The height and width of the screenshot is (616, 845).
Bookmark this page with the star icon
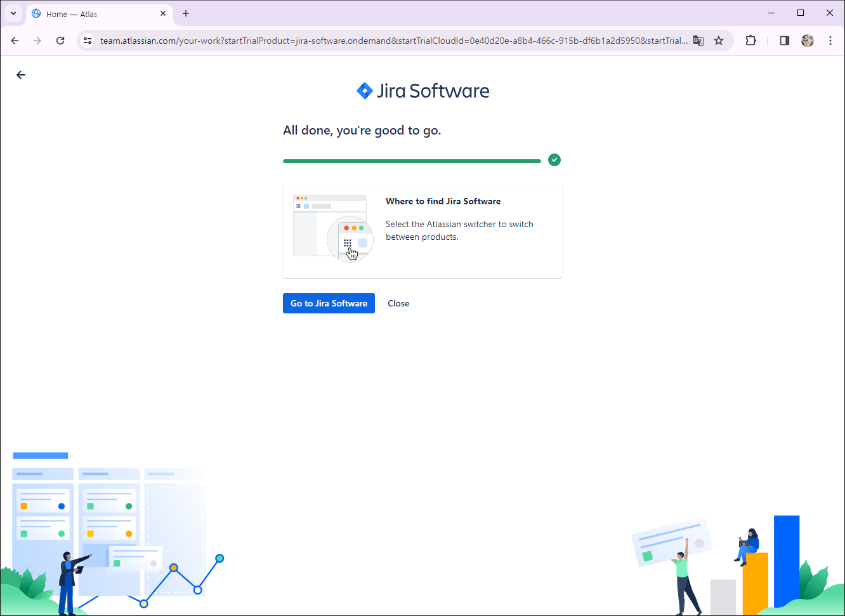[719, 41]
